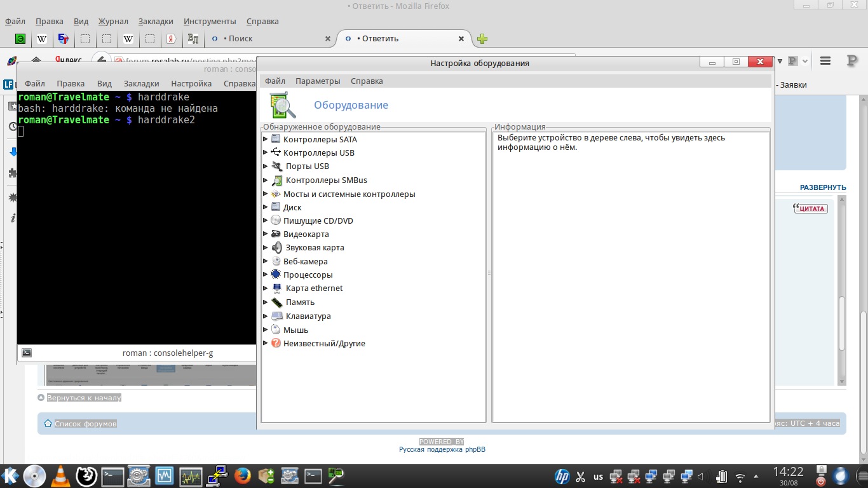868x488 pixels.
Task: Click the red power button icon in the panel
Action: (820, 481)
